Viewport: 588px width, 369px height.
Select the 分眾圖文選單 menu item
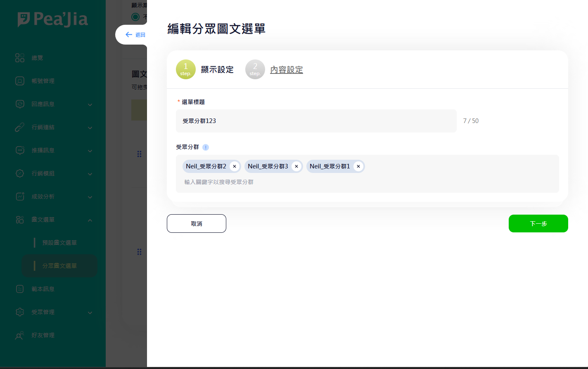tap(59, 266)
